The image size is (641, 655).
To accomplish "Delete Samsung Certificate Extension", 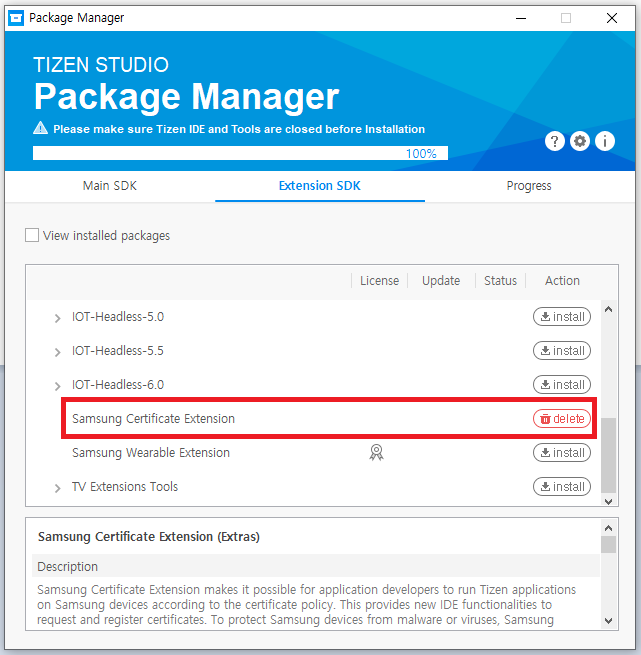I will [x=562, y=419].
